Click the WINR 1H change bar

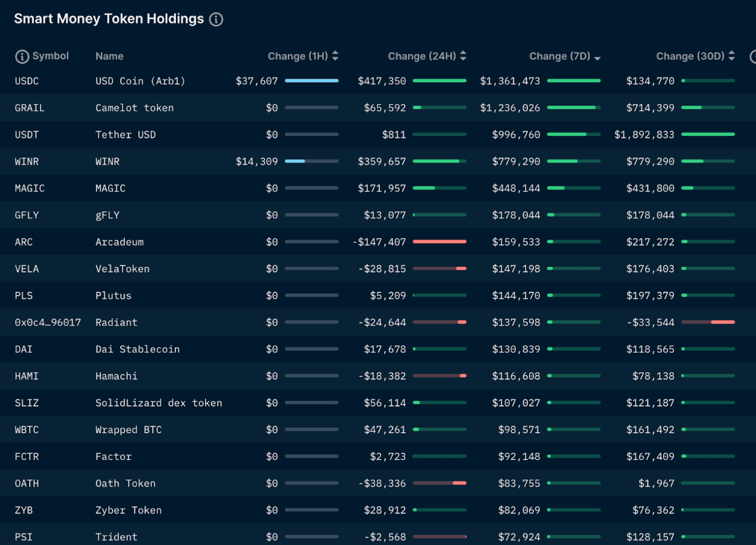click(311, 161)
